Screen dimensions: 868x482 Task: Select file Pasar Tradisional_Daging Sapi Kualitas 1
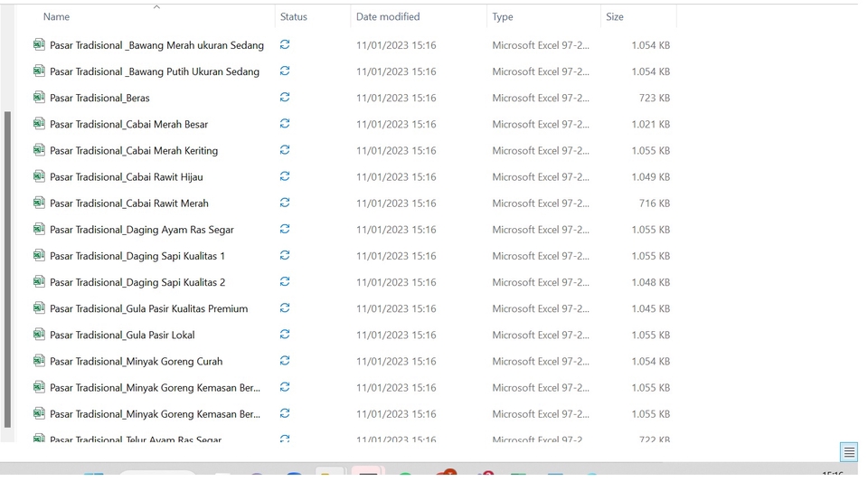pos(137,256)
